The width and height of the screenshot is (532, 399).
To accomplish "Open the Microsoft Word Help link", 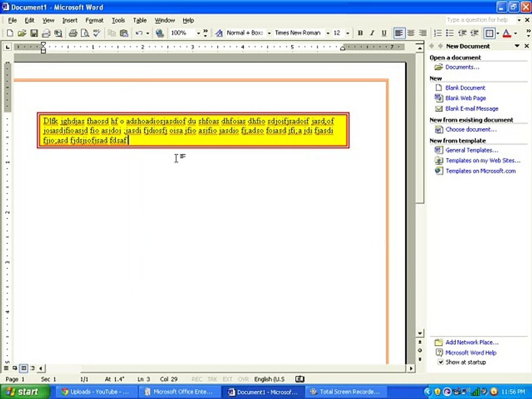I will click(471, 352).
